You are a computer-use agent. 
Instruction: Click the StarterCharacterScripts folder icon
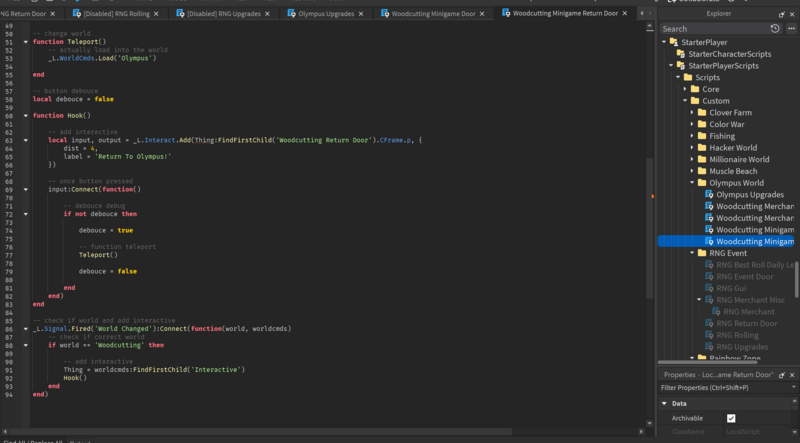click(680, 53)
